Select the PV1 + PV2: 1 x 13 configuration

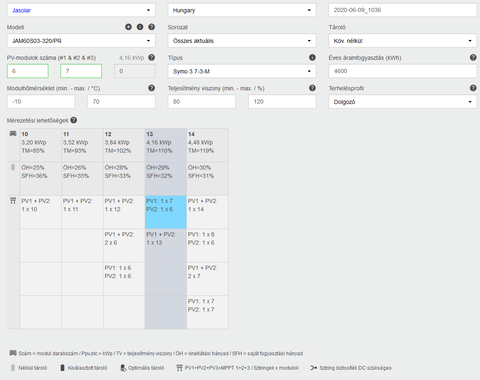[166, 245]
